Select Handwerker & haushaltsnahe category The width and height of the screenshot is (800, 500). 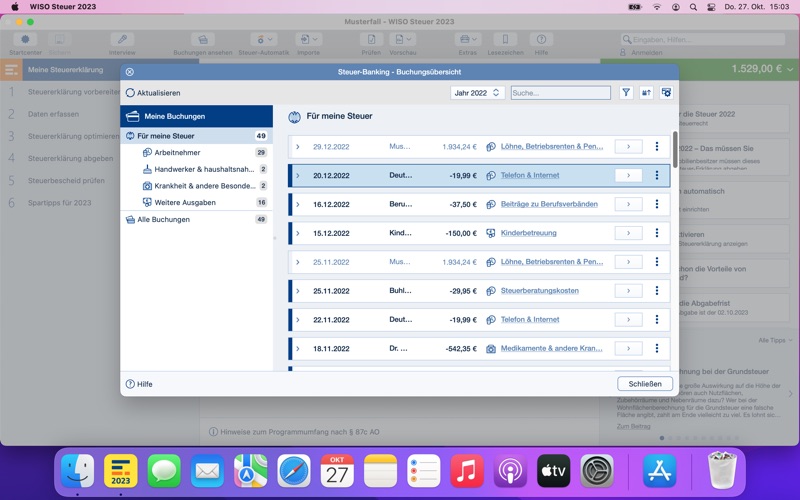pyautogui.click(x=204, y=169)
